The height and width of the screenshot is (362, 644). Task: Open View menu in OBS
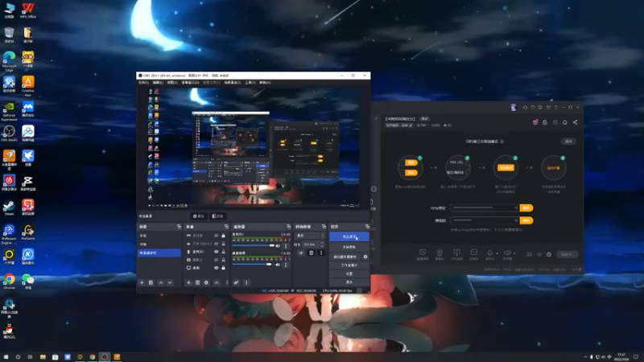coord(172,83)
